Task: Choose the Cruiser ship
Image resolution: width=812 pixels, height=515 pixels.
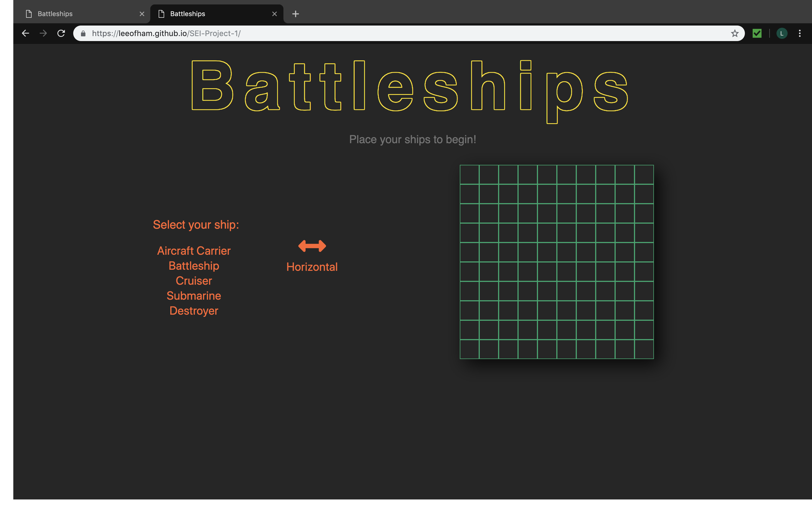Action: pos(194,281)
